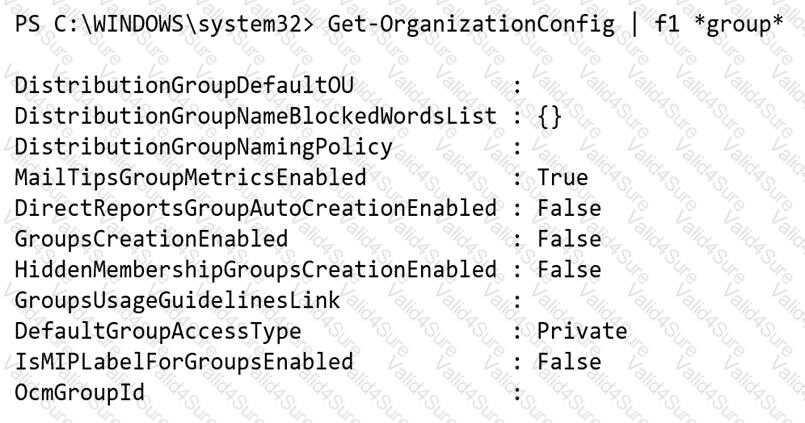Screen dimensions: 805x423
Task: Click the False value of GroupsCreationEnabled
Action: [x=568, y=239]
